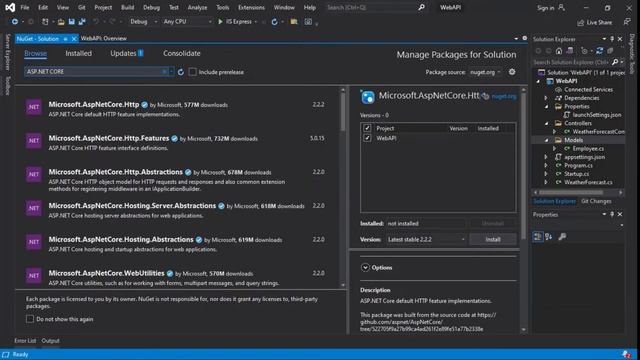
Task: Switch to the Installed tab
Action: [x=78, y=53]
